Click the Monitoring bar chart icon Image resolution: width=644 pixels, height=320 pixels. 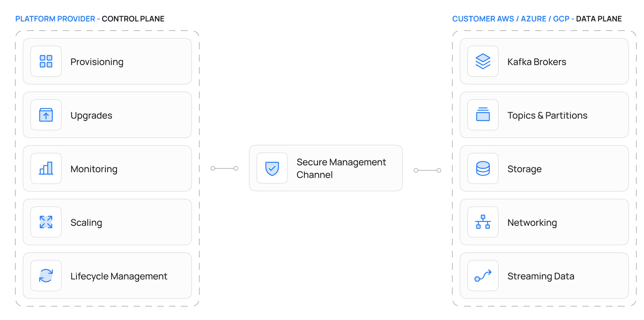pyautogui.click(x=46, y=168)
